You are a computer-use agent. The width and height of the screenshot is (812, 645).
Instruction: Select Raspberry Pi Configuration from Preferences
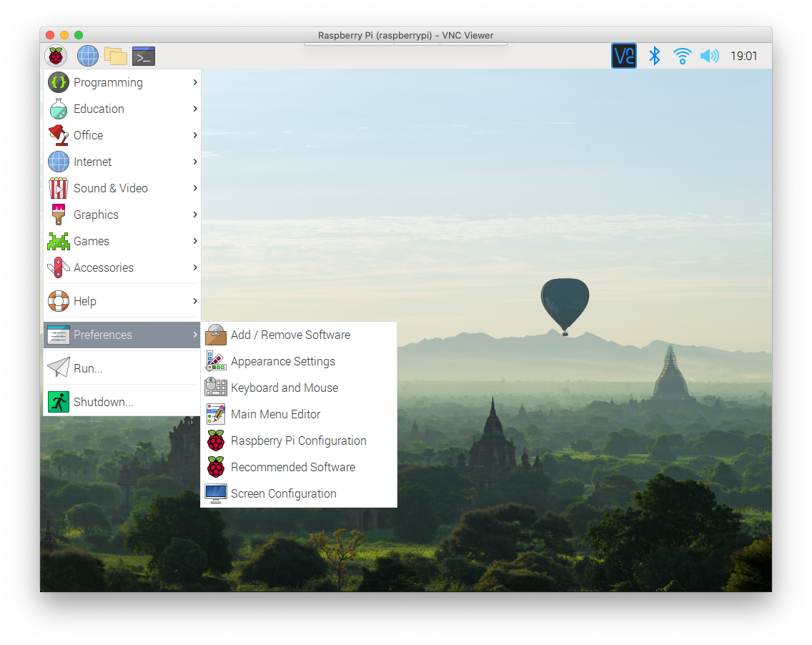coord(298,440)
